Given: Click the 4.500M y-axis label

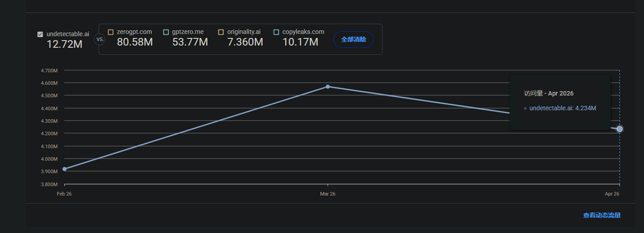Looking at the screenshot, I should pyautogui.click(x=49, y=96).
